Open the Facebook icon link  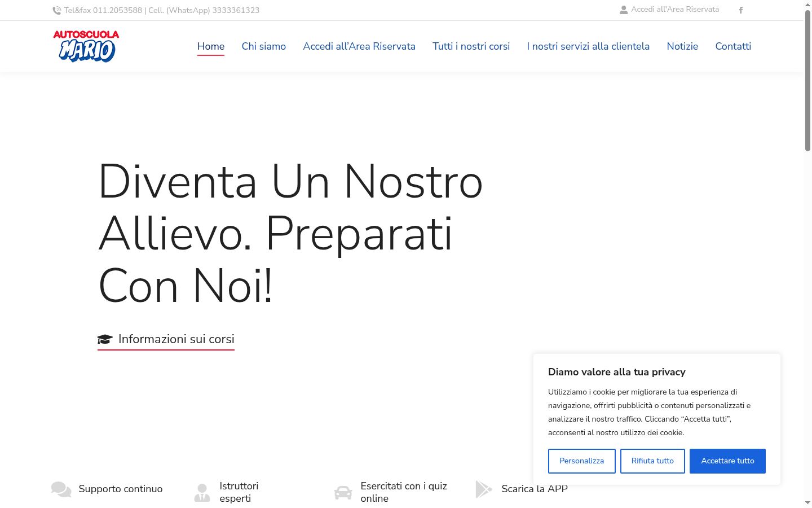(x=741, y=10)
